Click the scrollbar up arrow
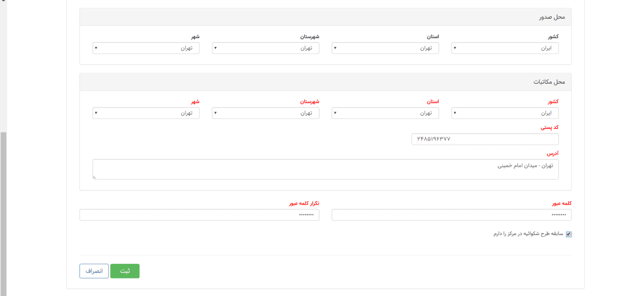 pyautogui.click(x=3, y=2)
